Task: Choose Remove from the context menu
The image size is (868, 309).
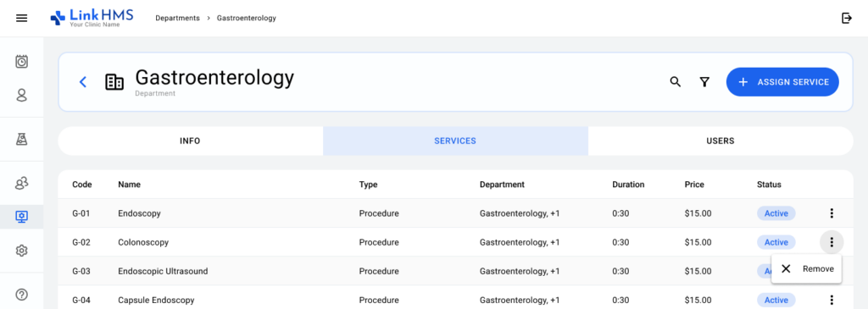Action: pyautogui.click(x=807, y=268)
